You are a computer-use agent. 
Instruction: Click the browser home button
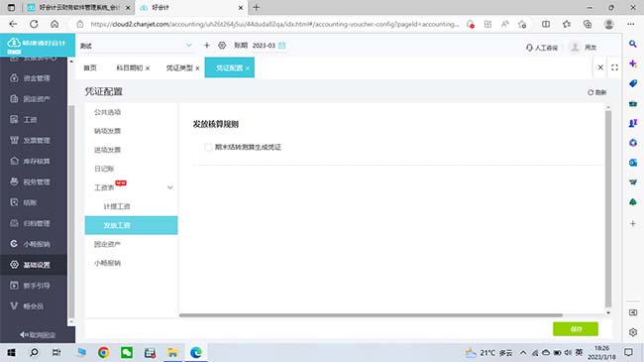click(x=54, y=24)
